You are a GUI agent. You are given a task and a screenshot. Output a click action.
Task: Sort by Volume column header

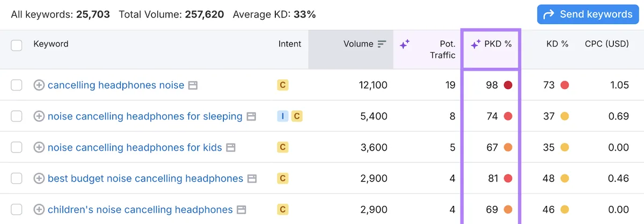[358, 44]
